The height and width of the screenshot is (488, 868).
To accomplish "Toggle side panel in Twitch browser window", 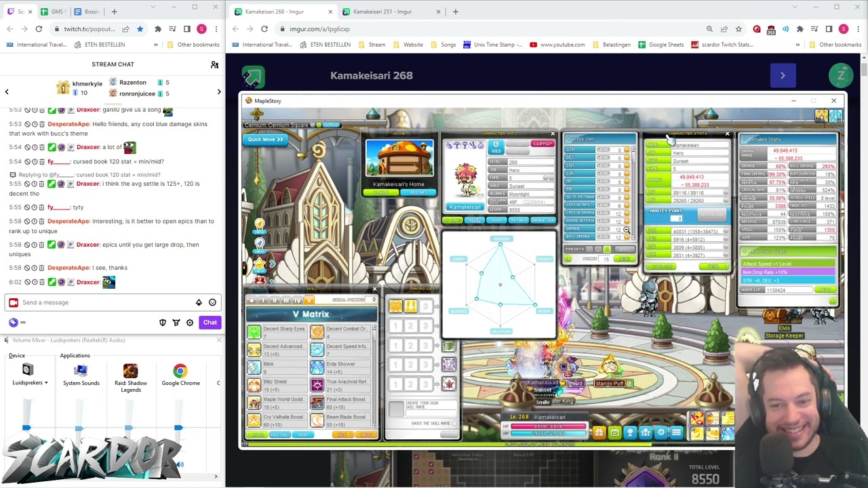I will point(186,29).
